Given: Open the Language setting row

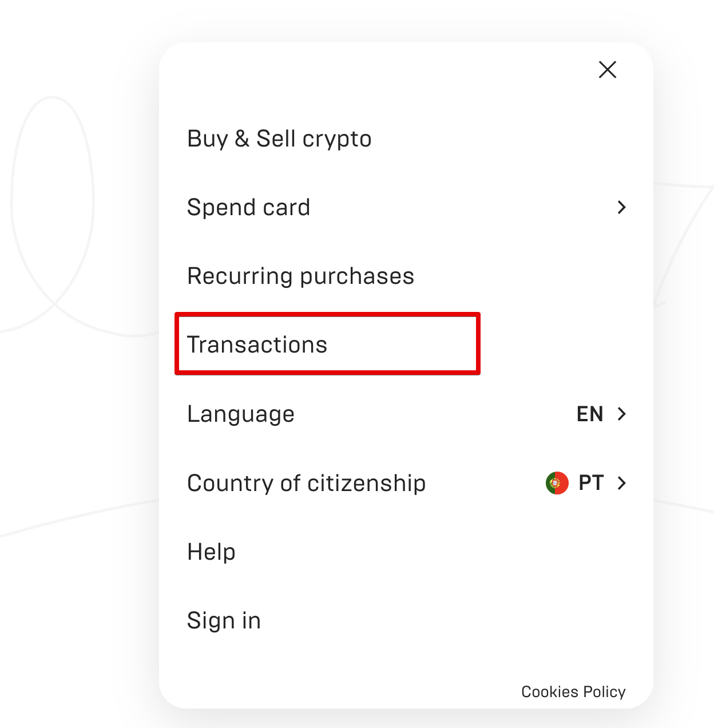Looking at the screenshot, I should point(407,414).
